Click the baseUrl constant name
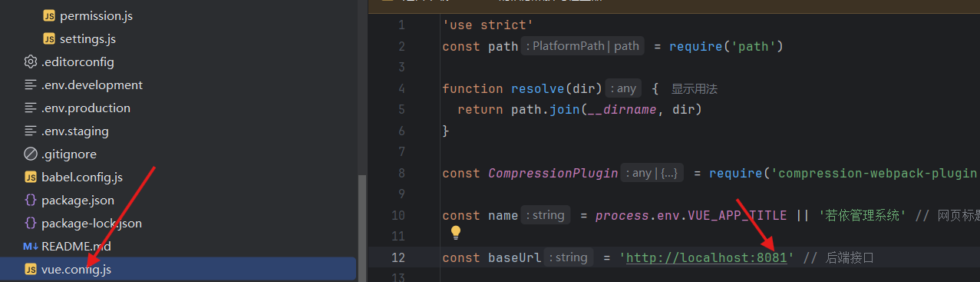Image resolution: width=980 pixels, height=282 pixels. [514, 257]
